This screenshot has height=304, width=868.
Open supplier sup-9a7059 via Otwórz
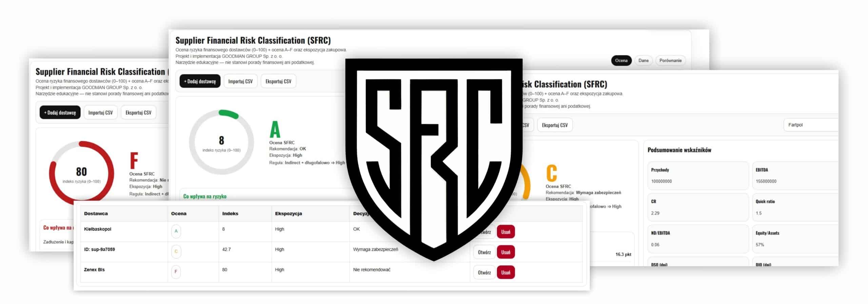(484, 252)
